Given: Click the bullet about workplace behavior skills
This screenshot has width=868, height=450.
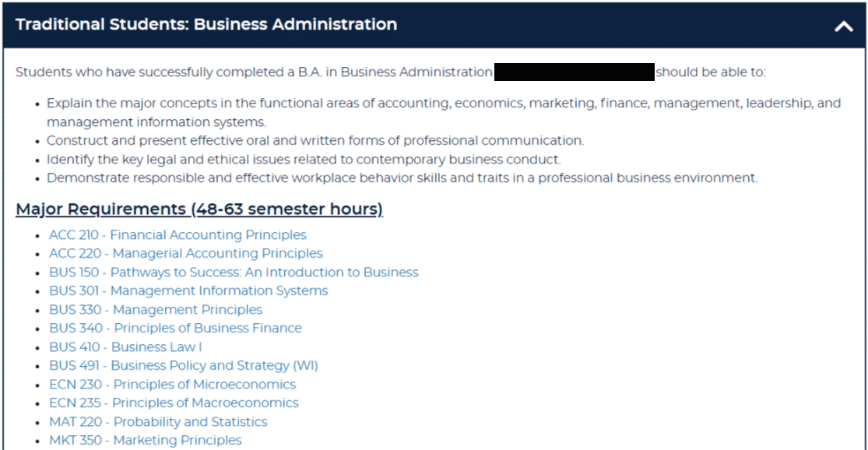Looking at the screenshot, I should tap(402, 178).
